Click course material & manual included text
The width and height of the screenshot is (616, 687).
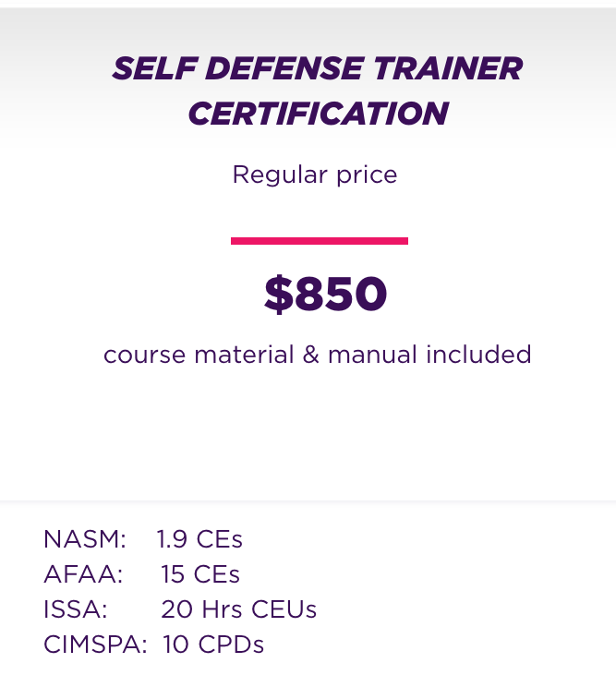pos(317,354)
